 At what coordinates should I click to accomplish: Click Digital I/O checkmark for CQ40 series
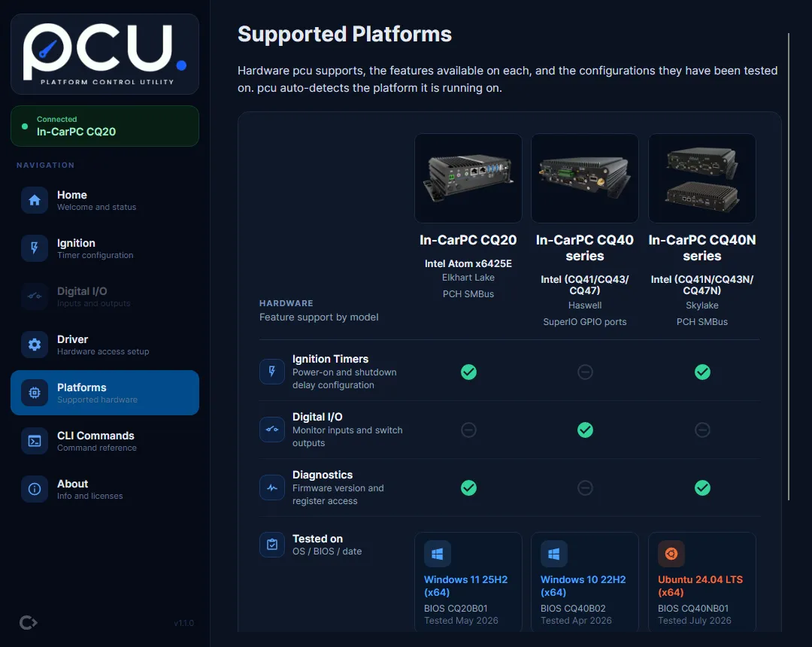[x=585, y=430]
